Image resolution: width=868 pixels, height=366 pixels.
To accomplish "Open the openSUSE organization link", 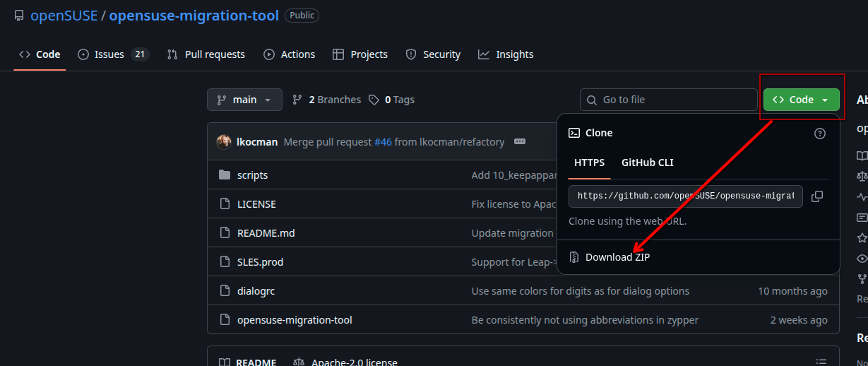I will pos(64,16).
